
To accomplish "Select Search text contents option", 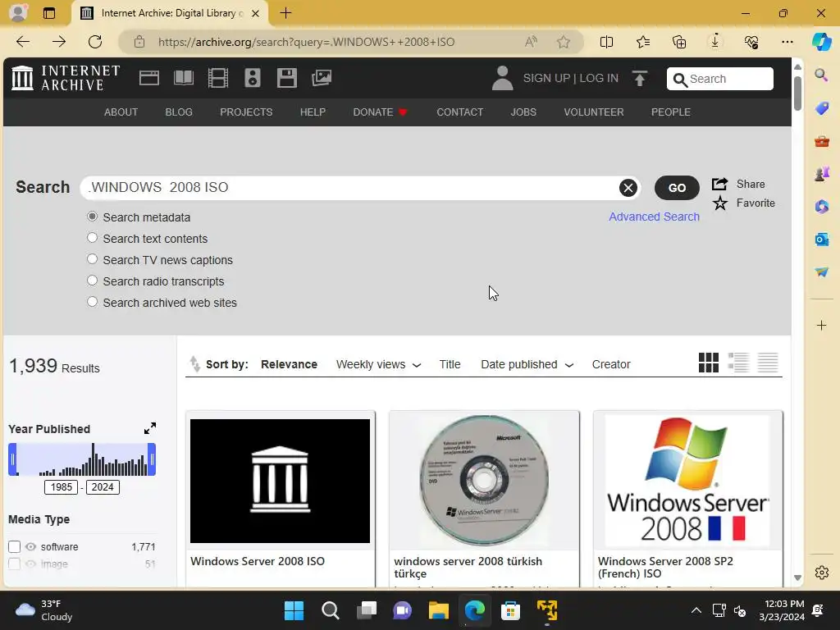I will coord(92,237).
